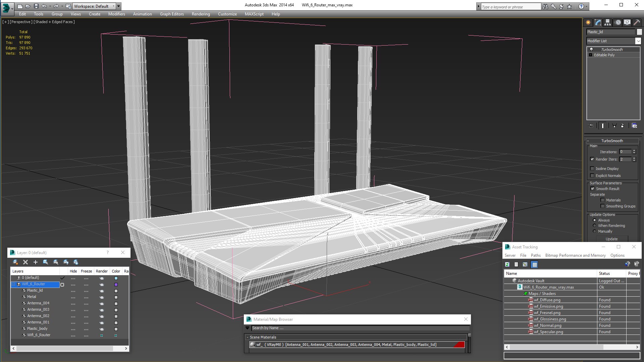
Task: Open the Hierarchy command panel tab
Action: pyautogui.click(x=607, y=22)
